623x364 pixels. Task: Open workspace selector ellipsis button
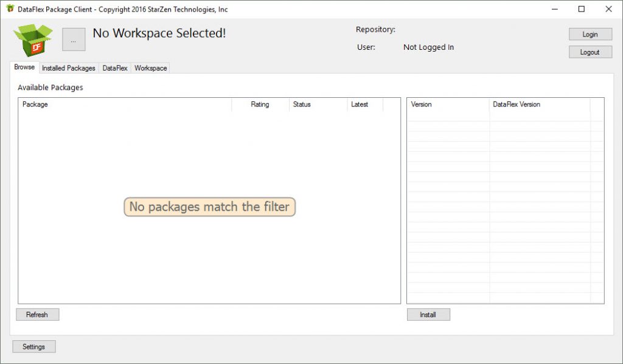(74, 39)
